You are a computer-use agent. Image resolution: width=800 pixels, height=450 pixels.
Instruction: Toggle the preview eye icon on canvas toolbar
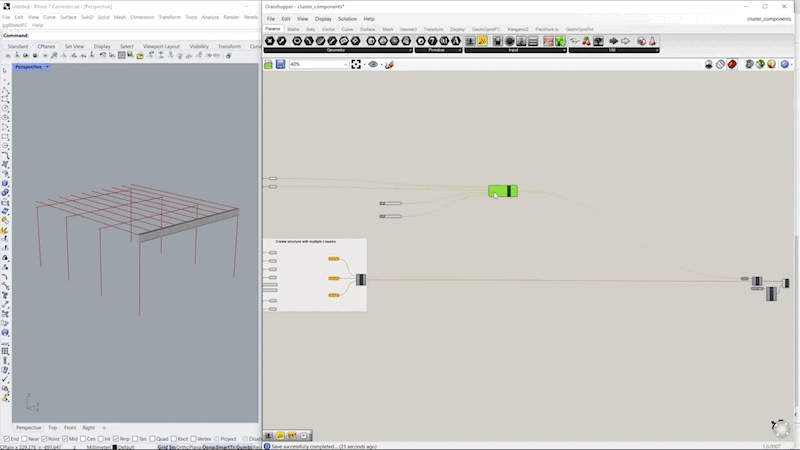pos(373,64)
